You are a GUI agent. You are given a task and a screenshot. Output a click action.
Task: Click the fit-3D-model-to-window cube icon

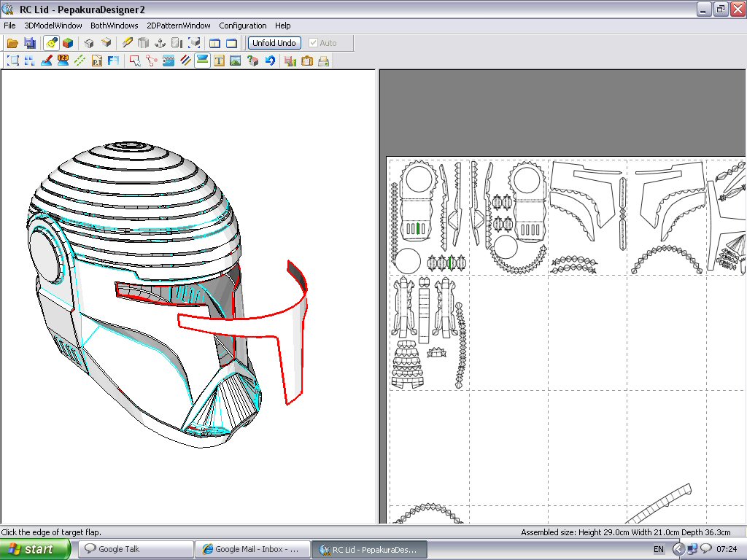tap(194, 43)
